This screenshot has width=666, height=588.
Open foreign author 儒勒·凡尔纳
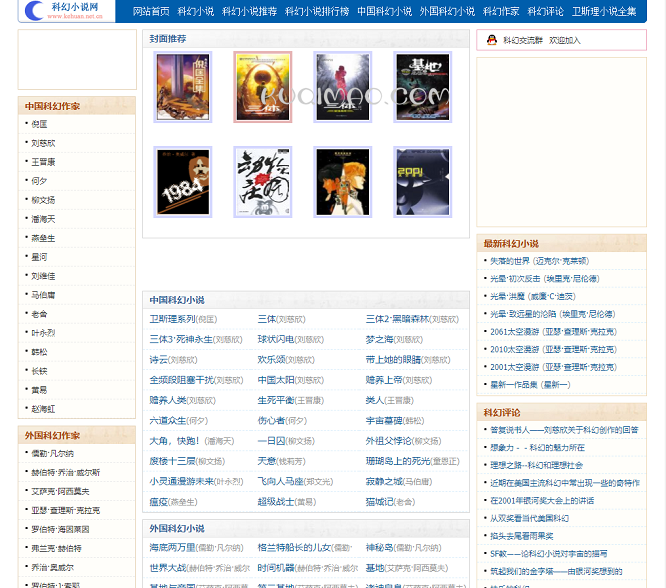coord(53,453)
